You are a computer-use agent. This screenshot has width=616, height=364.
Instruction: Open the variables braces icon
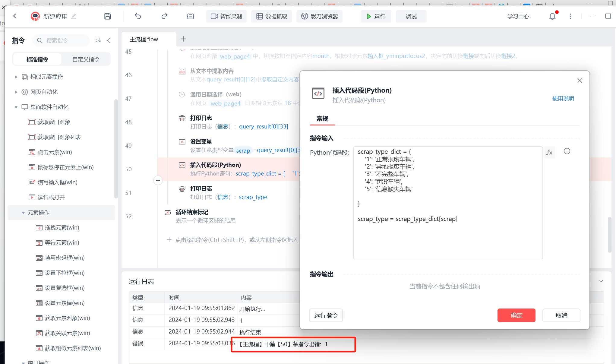pos(191,16)
